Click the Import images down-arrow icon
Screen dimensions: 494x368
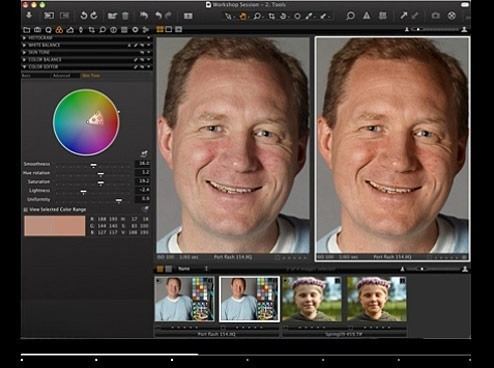29,15
